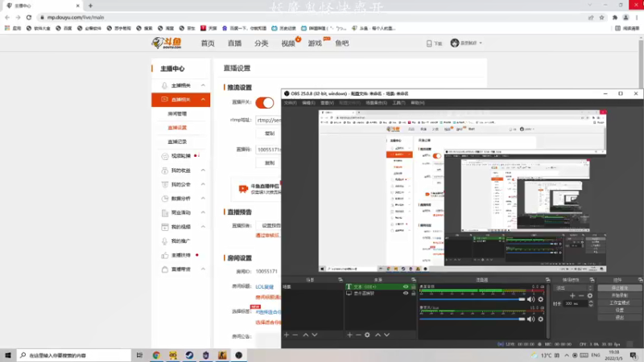The image size is (644, 362).
Task: Add a scene with the Scenes plus icon
Action: click(x=287, y=335)
